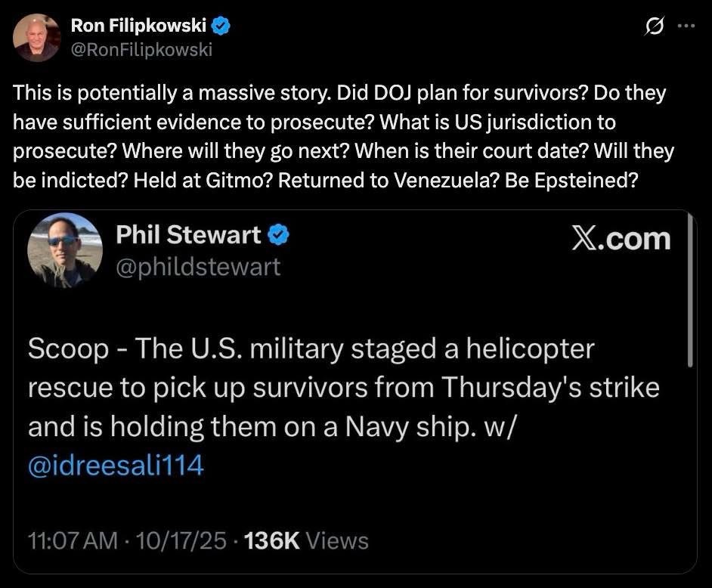Click Ron Filipkowski's profile picture
The height and width of the screenshot is (588, 712).
tap(36, 37)
